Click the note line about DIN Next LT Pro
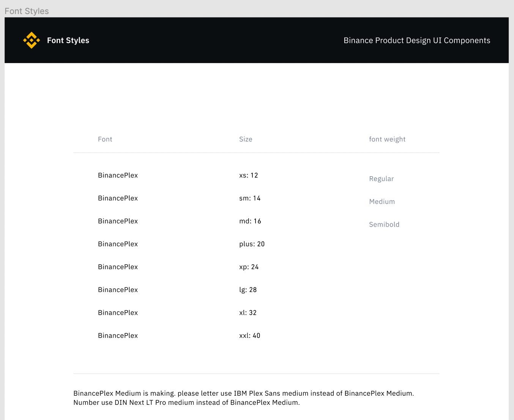This screenshot has width=514, height=420. 186,403
